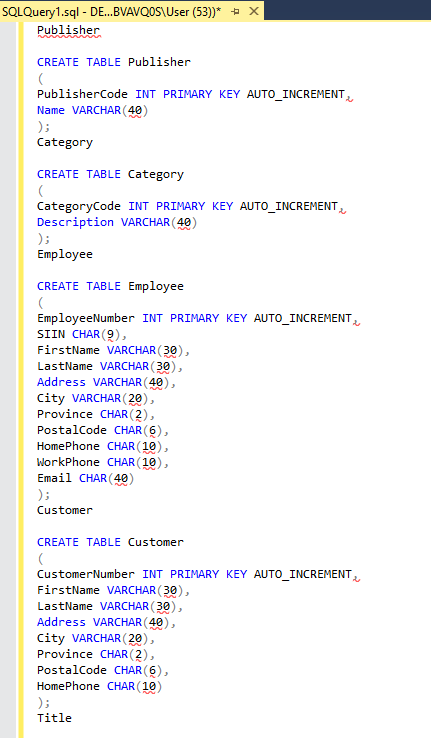This screenshot has width=431, height=738.
Task: Click 'LastName VARCHAR(30),' in the Employee table
Action: point(110,366)
